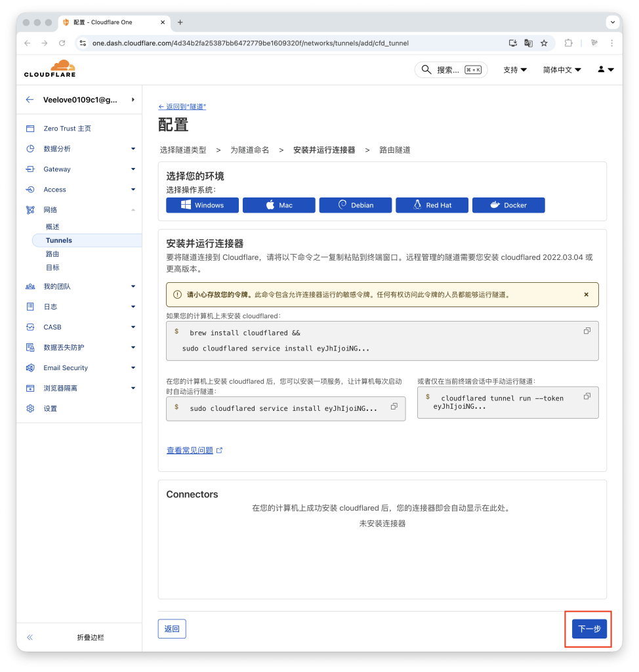Copy the brew install cloudflared command
Screen dimensions: 639x672
[586, 331]
